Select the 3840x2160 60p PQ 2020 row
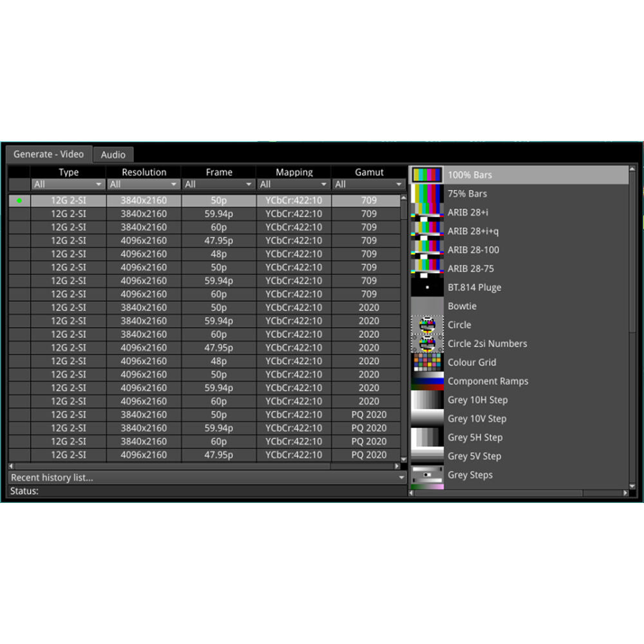644x644 pixels. [205, 442]
